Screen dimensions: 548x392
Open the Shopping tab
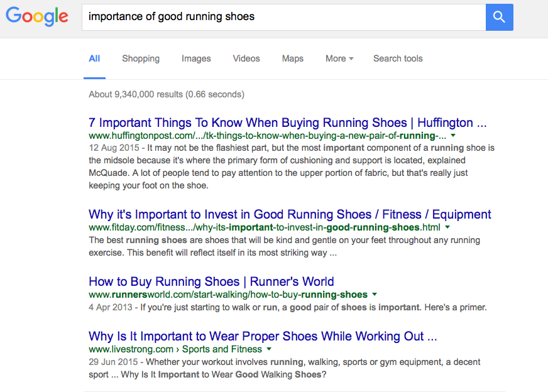point(141,58)
